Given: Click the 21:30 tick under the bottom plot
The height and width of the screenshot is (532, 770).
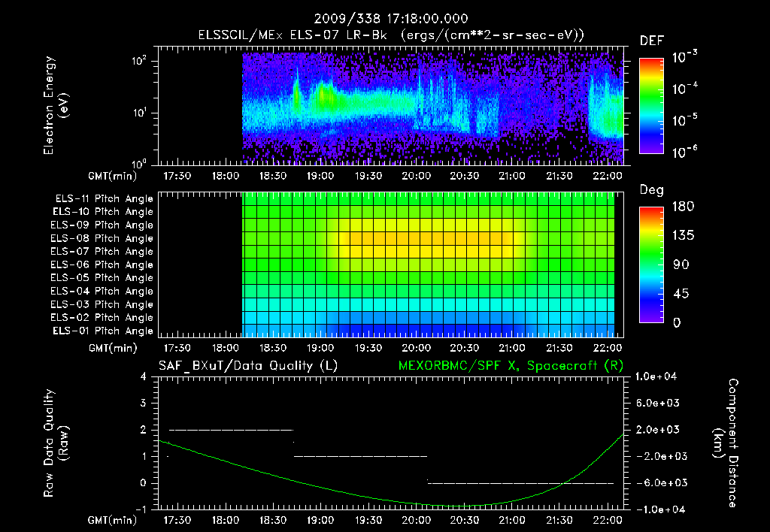Looking at the screenshot, I should (x=559, y=520).
